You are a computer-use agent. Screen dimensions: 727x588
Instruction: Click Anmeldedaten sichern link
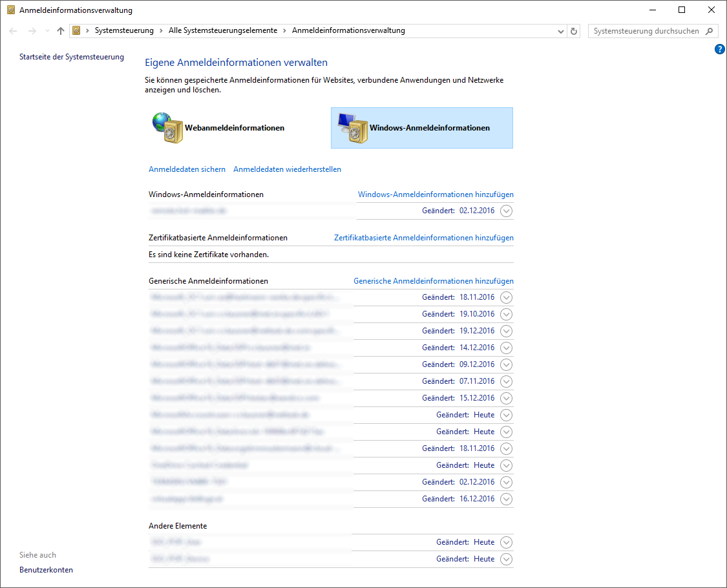click(x=187, y=169)
